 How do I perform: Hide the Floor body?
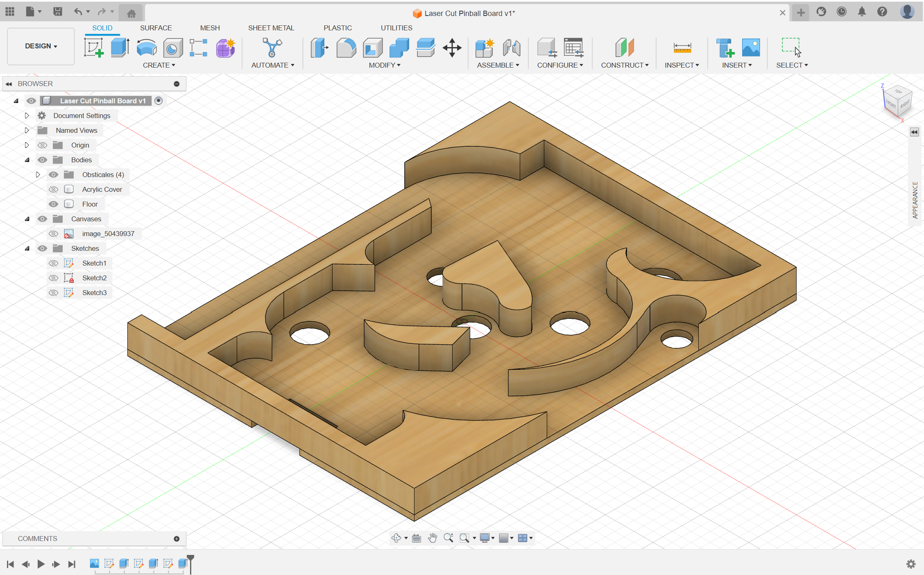tap(53, 204)
